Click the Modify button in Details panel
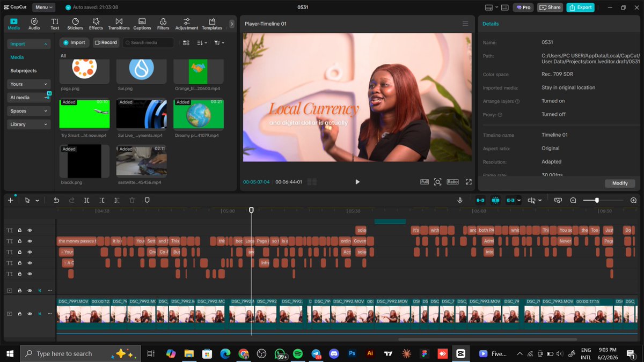The image size is (644, 362). [620, 183]
